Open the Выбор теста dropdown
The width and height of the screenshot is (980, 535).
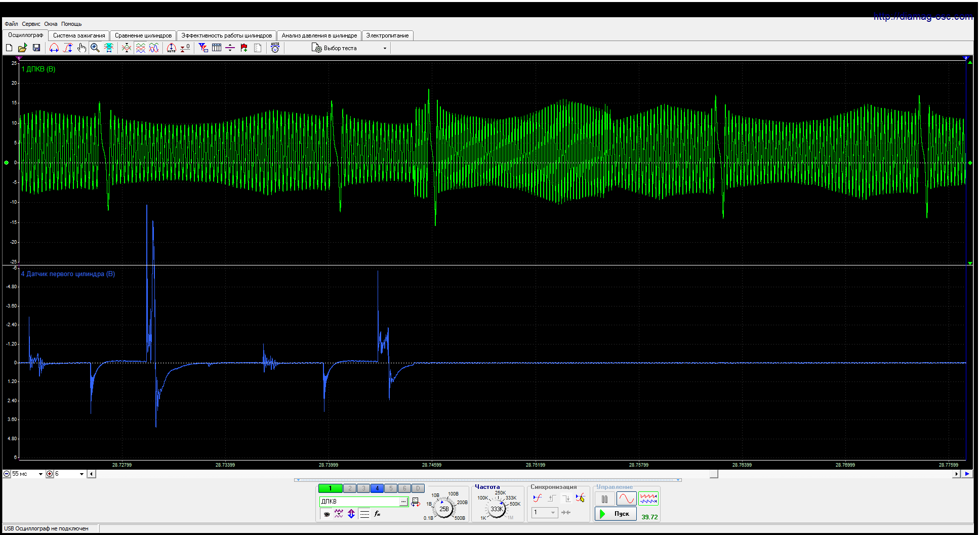pos(349,48)
